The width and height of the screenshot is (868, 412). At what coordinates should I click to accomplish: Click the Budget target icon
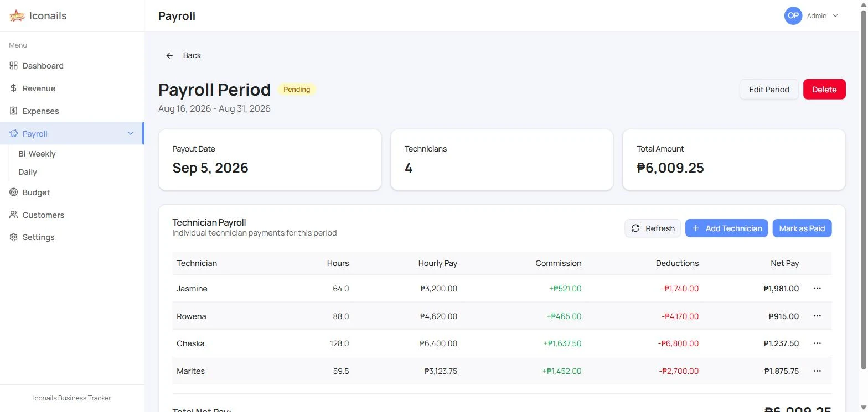[13, 192]
